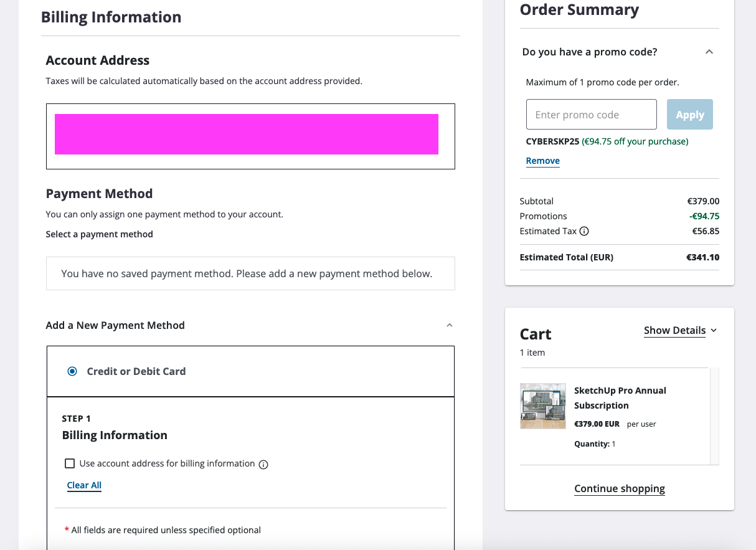
Task: Expand cart with Show Details
Action: (680, 330)
